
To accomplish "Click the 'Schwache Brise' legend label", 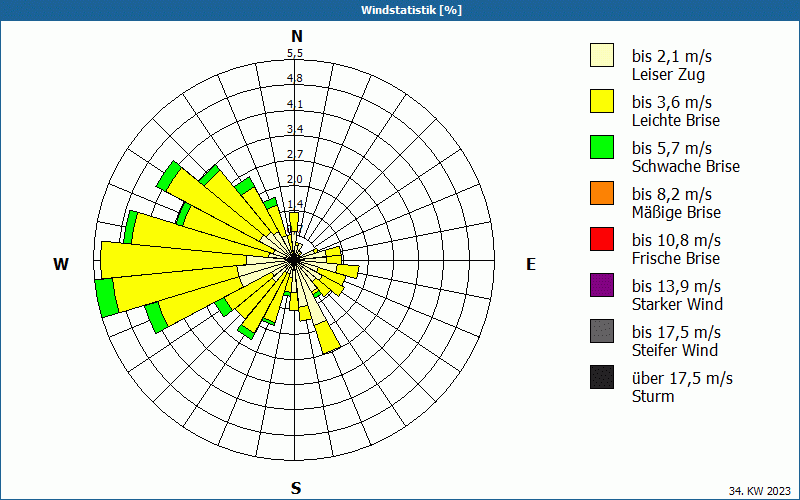I will (x=686, y=166).
